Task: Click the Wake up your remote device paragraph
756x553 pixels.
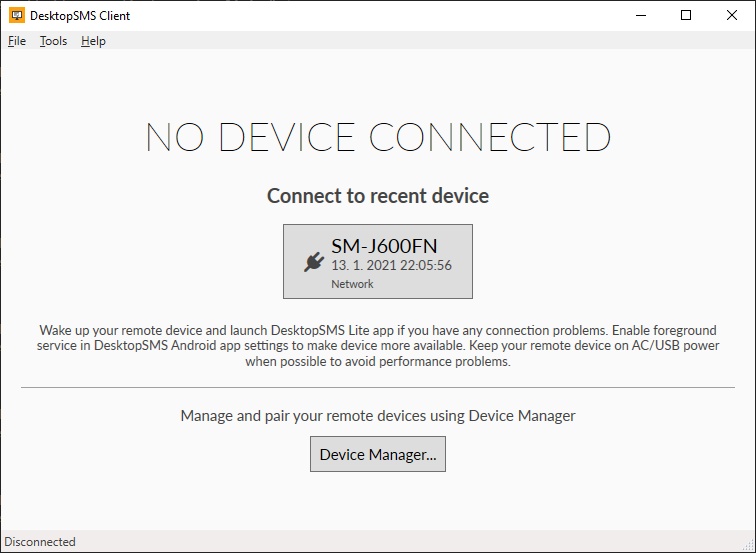Action: coord(378,345)
